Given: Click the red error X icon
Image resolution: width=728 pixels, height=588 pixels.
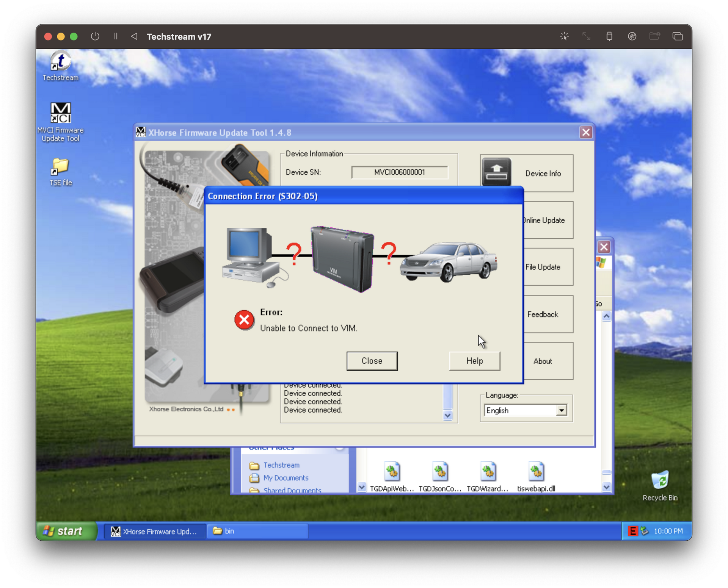Looking at the screenshot, I should click(x=244, y=320).
